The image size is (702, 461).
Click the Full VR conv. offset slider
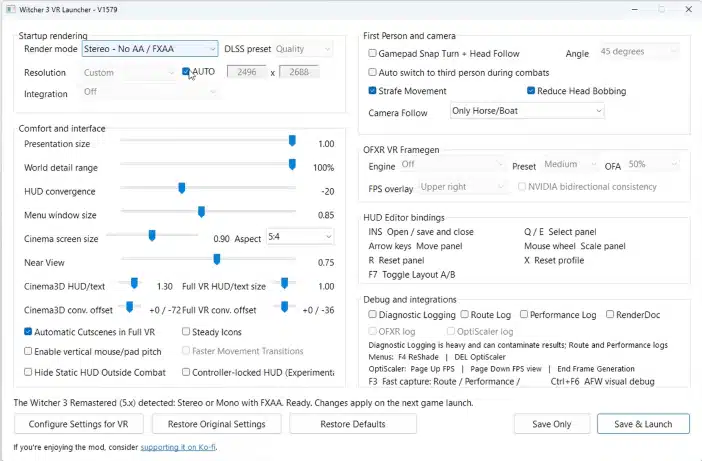284,307
